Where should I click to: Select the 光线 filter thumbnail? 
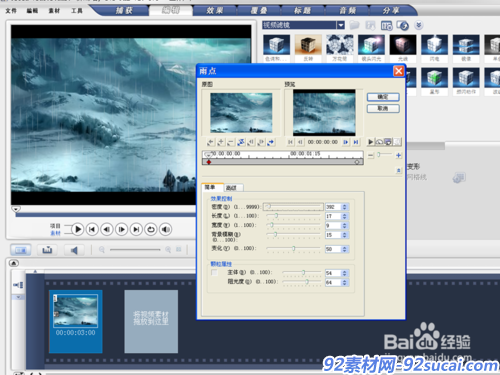(x=403, y=44)
